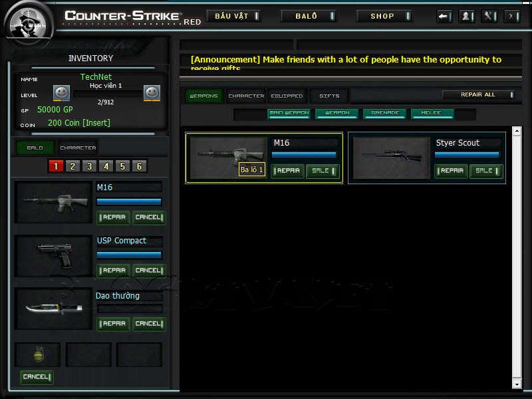The height and width of the screenshot is (399, 532).
Task: Repair equipped M16 in inventory panel
Action: [x=113, y=217]
